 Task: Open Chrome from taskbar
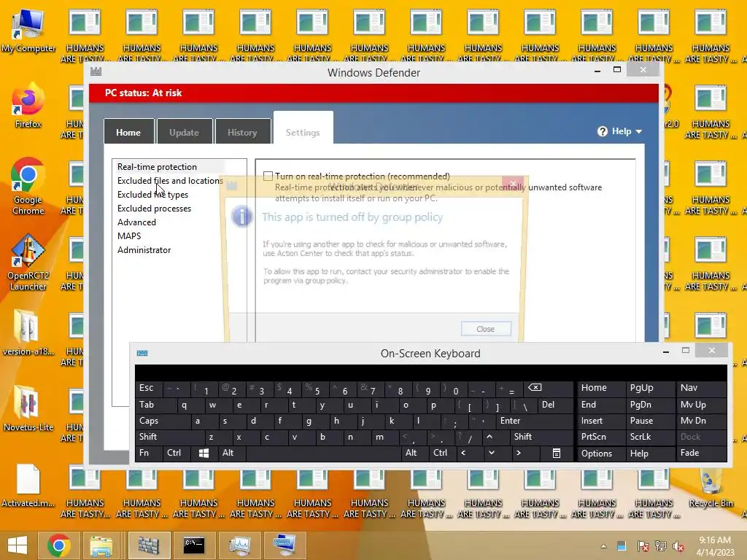coord(59,545)
